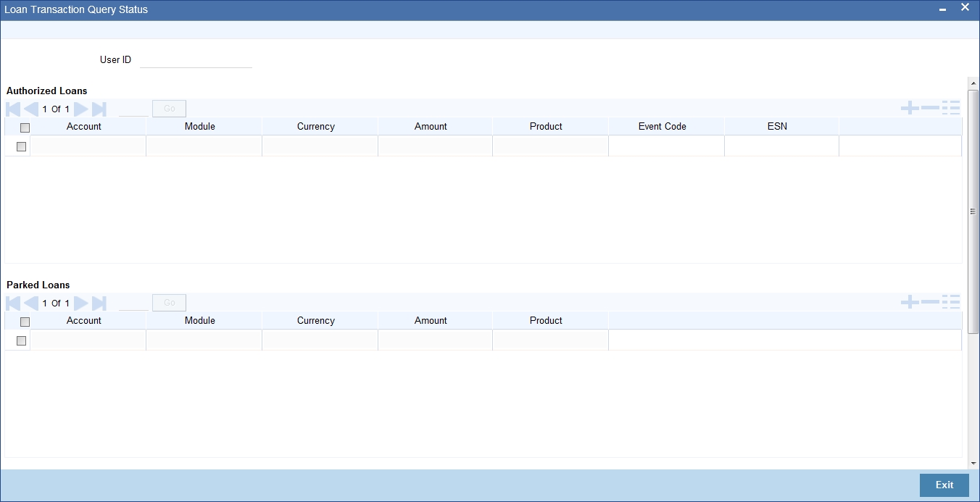Go to next page in Authorized Loans
The width and height of the screenshot is (980, 502).
click(x=81, y=109)
